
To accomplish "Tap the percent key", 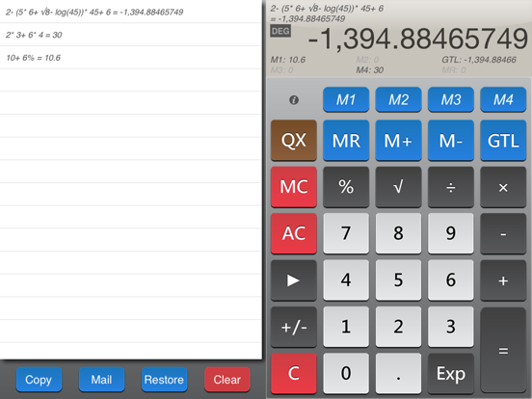I will [x=346, y=187].
